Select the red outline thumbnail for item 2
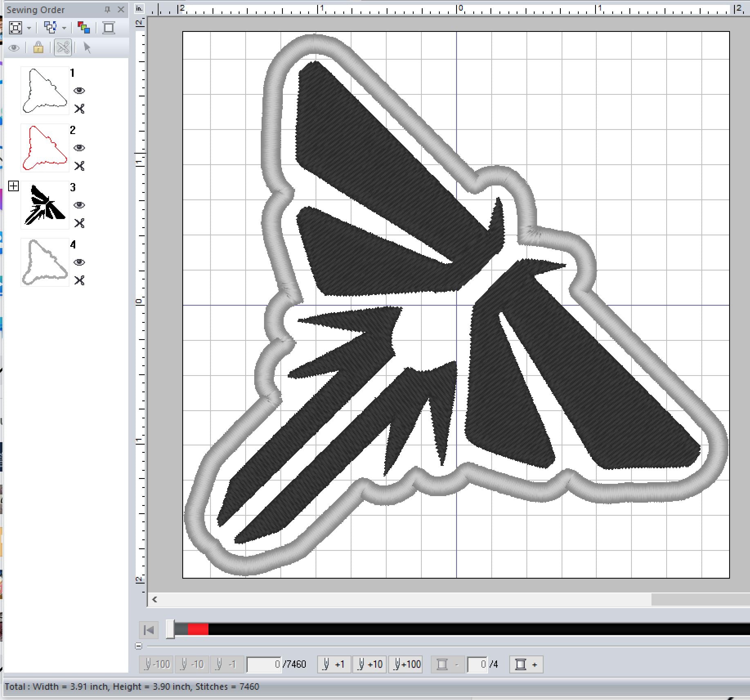 tap(45, 148)
